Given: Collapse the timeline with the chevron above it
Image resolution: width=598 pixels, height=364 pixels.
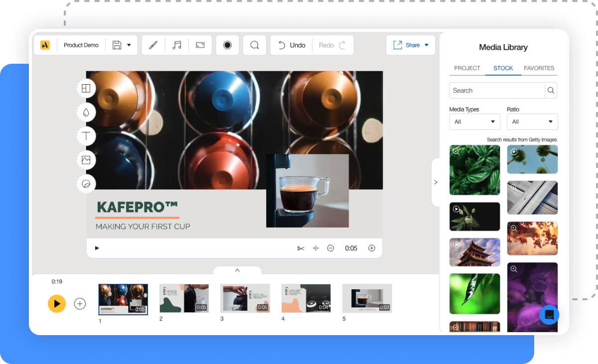Looking at the screenshot, I should 237,270.
